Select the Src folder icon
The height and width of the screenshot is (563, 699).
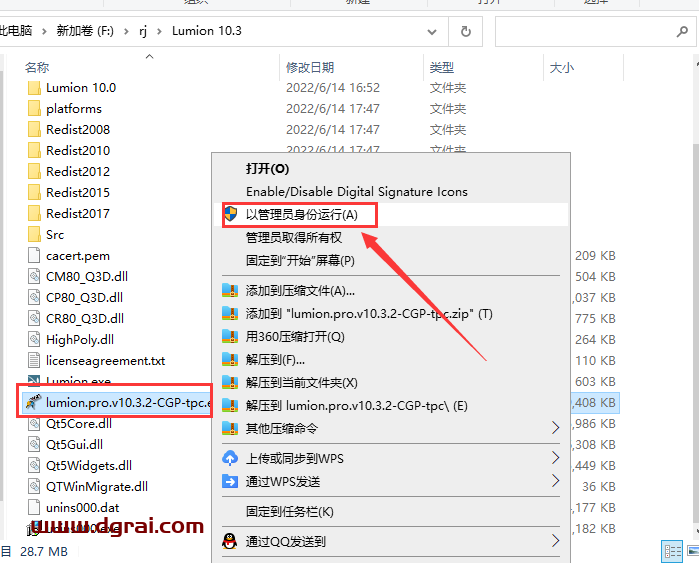coord(34,234)
